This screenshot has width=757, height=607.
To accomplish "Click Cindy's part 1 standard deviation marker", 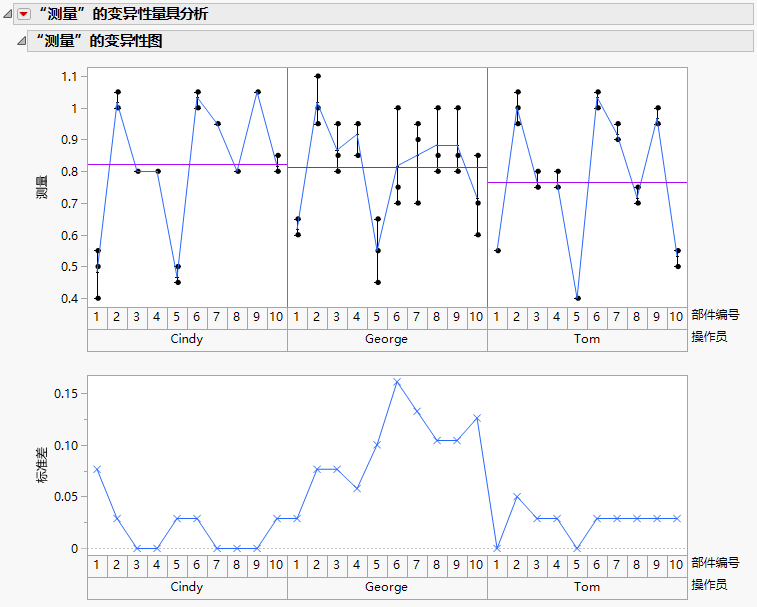I will (97, 469).
